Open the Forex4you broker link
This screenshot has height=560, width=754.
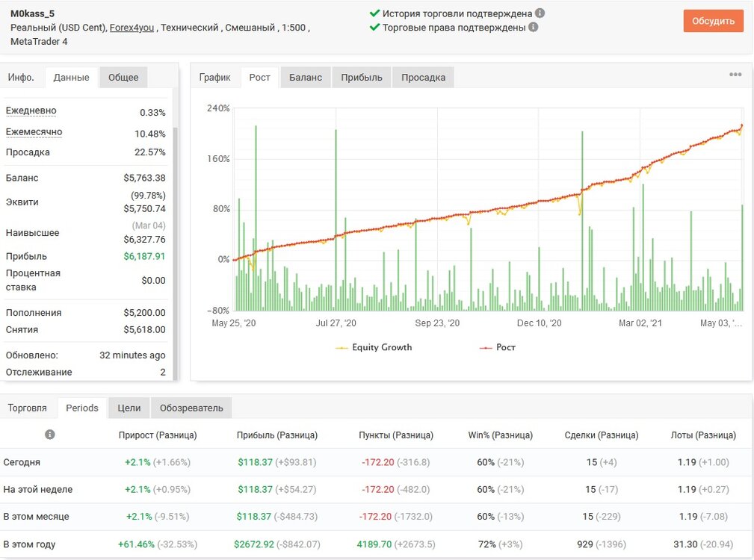click(132, 28)
